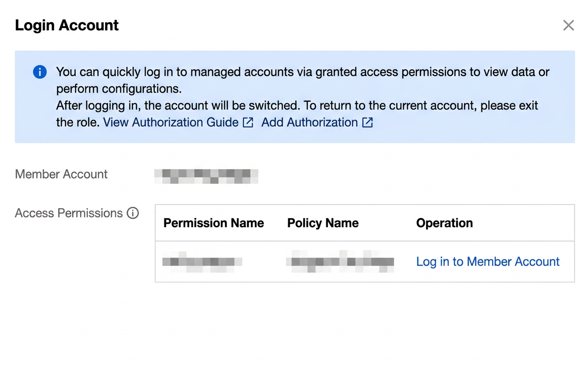
Task: Click external-link icon after View Authorization Guide
Action: tap(248, 122)
